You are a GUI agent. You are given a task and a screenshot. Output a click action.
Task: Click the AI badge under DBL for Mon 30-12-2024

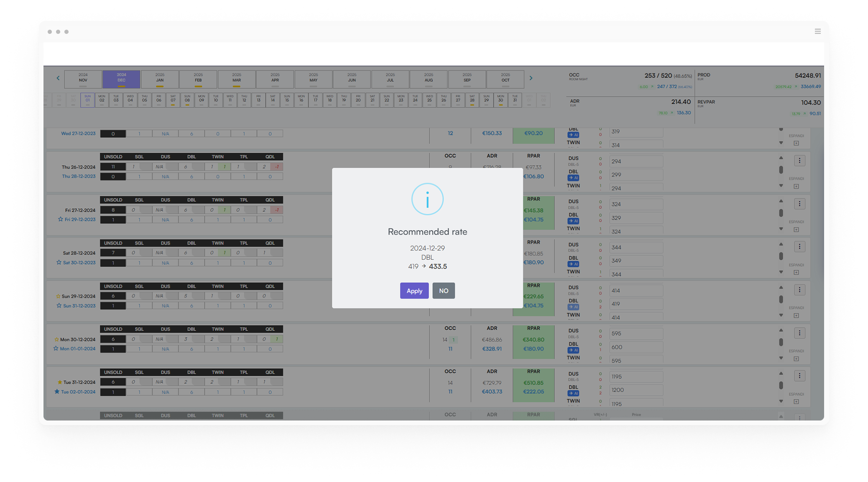coord(573,350)
